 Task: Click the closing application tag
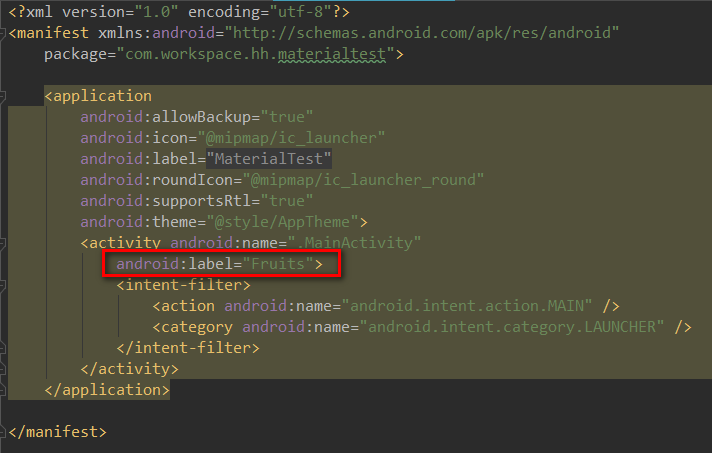point(107,390)
